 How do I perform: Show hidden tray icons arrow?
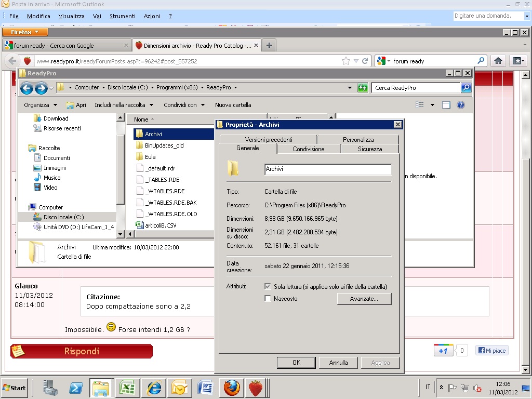(441, 388)
